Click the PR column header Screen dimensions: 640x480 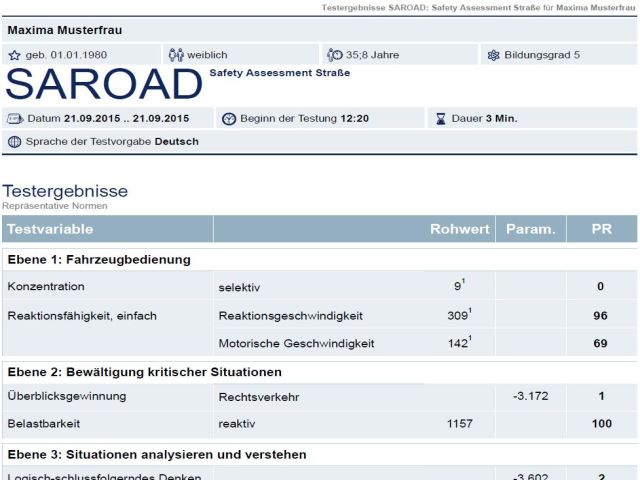(x=602, y=229)
